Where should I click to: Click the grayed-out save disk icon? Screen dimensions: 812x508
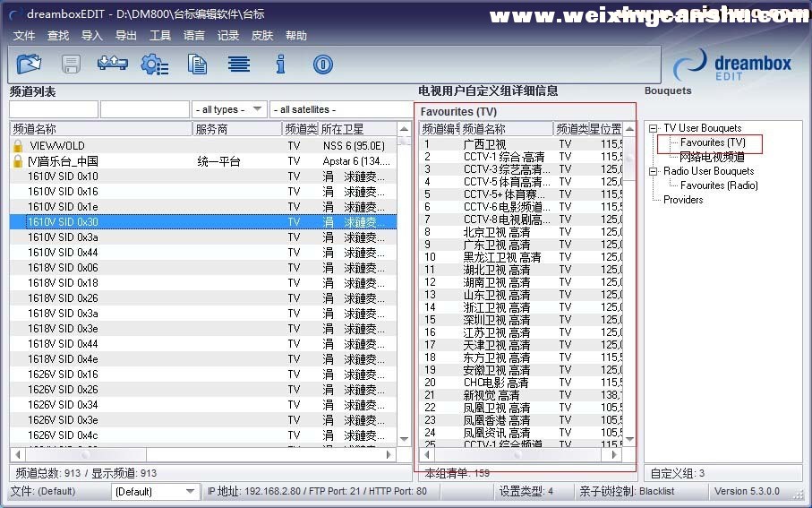click(x=71, y=65)
